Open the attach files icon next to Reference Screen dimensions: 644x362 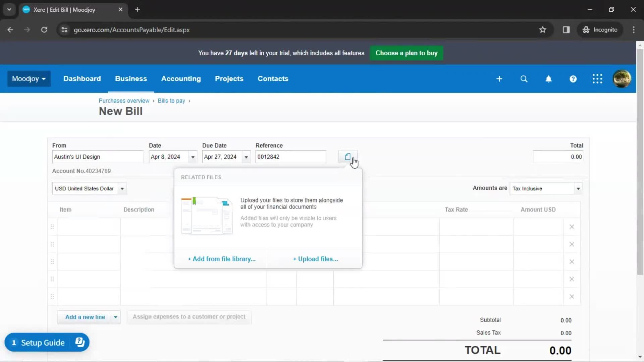click(x=347, y=157)
